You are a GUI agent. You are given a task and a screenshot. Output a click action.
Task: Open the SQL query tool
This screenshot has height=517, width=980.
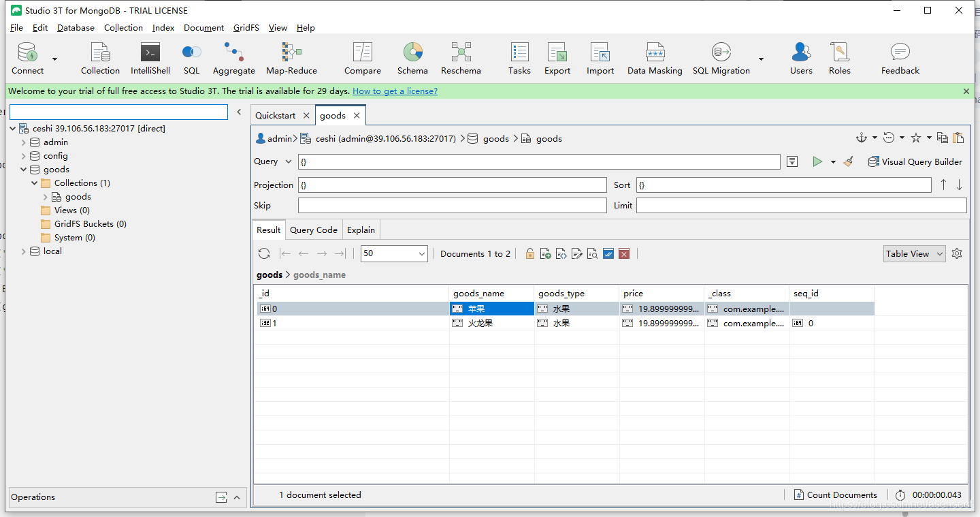tap(191, 59)
